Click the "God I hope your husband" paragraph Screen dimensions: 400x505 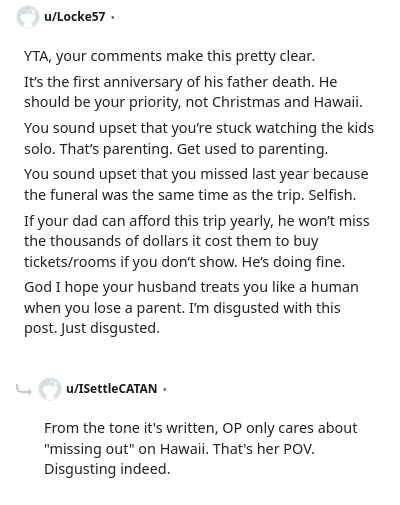coord(191,307)
